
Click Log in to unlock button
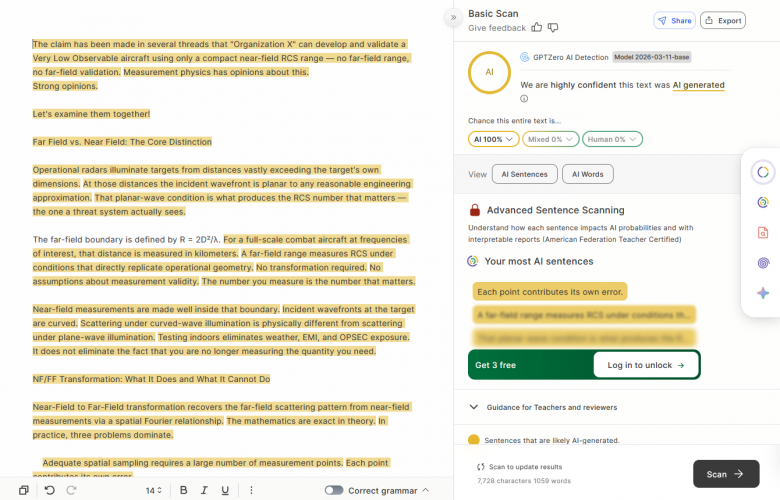click(x=645, y=365)
